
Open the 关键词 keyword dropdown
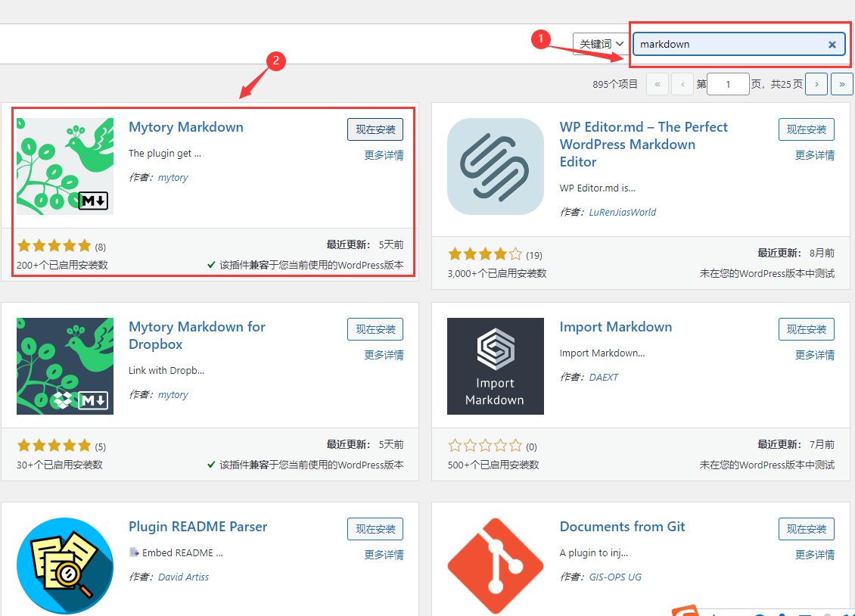[x=600, y=43]
